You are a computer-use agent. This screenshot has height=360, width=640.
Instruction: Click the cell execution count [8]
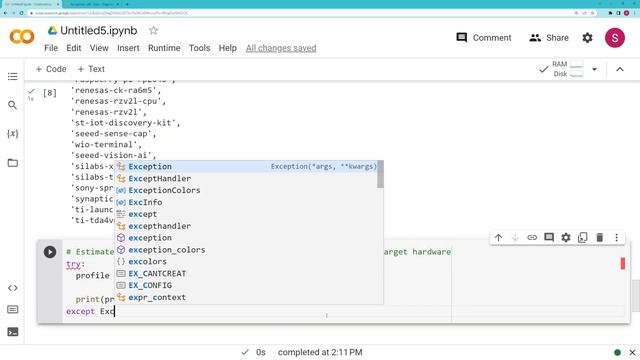pyautogui.click(x=50, y=93)
